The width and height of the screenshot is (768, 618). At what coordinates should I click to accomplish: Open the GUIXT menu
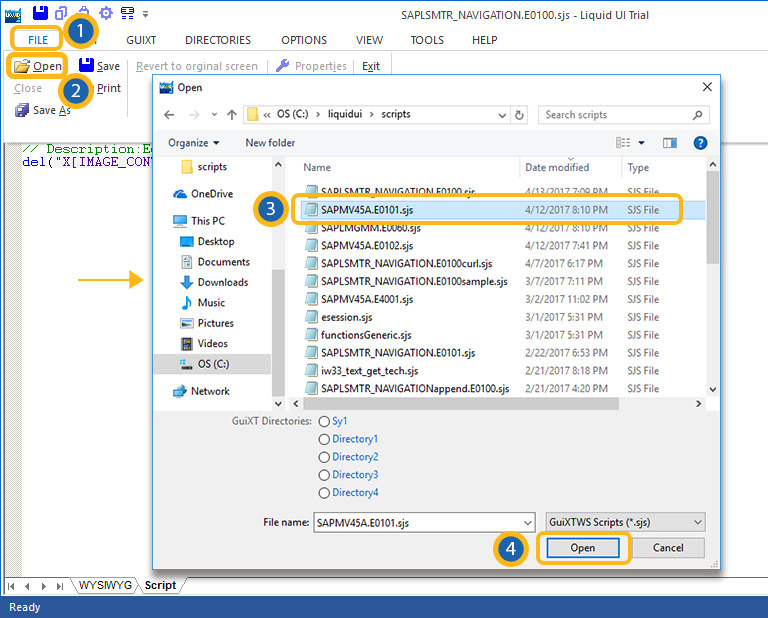click(140, 40)
